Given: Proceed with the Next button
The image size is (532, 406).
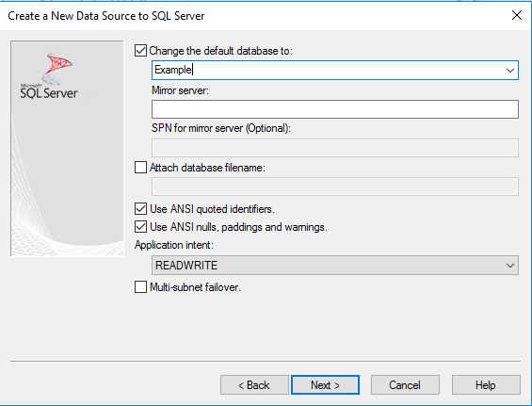Looking at the screenshot, I should (325, 385).
